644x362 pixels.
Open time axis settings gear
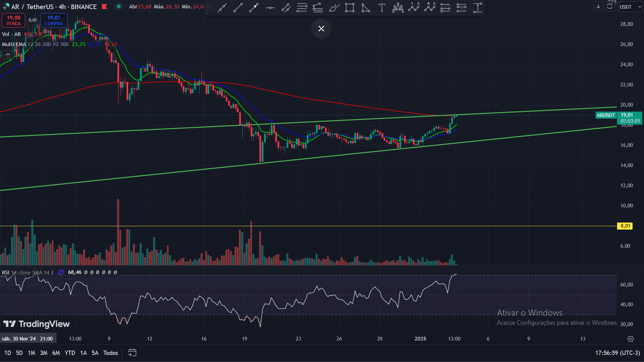click(631, 339)
